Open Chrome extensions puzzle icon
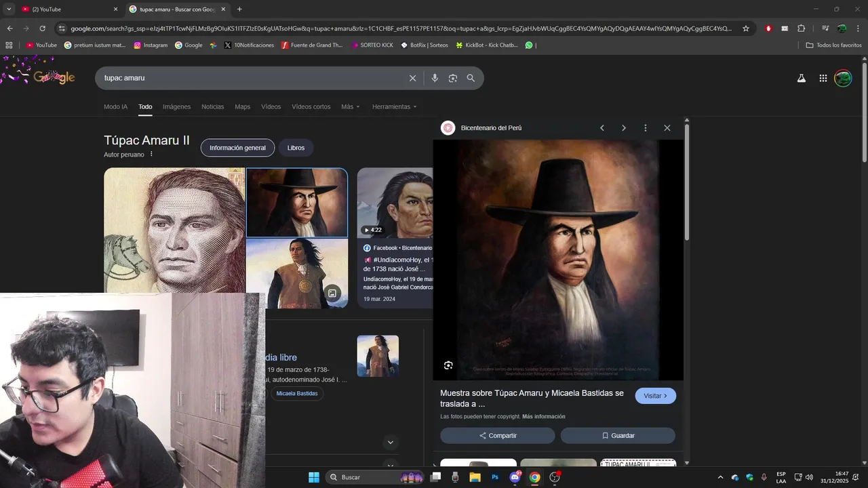The width and height of the screenshot is (868, 488). 802,28
